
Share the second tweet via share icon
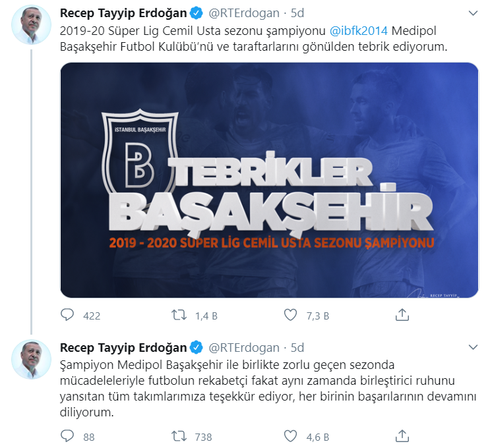[x=402, y=436]
